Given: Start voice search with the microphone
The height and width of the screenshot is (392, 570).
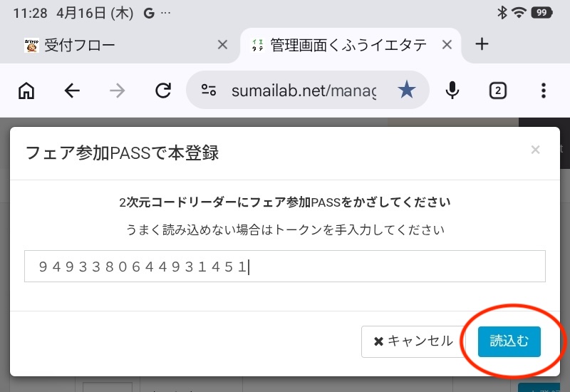Looking at the screenshot, I should (452, 91).
